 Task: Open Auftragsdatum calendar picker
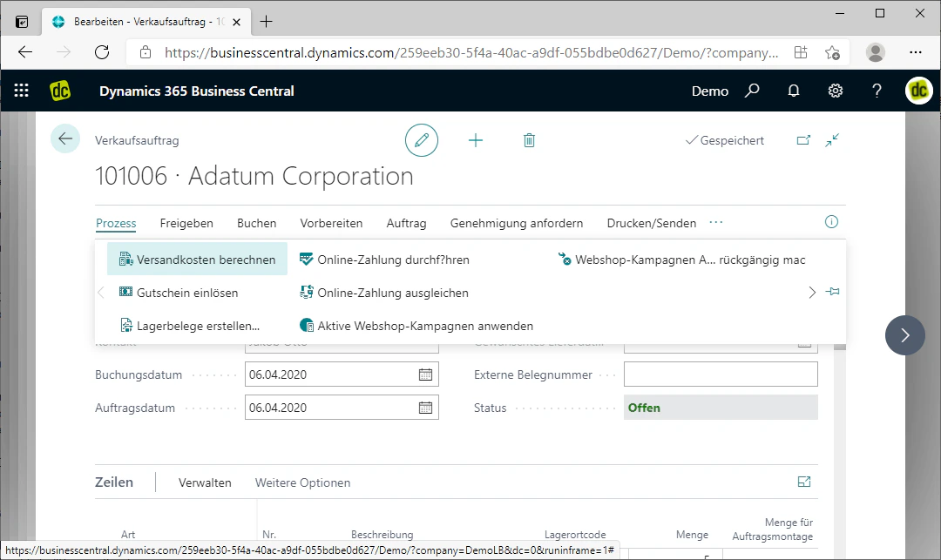tap(425, 408)
